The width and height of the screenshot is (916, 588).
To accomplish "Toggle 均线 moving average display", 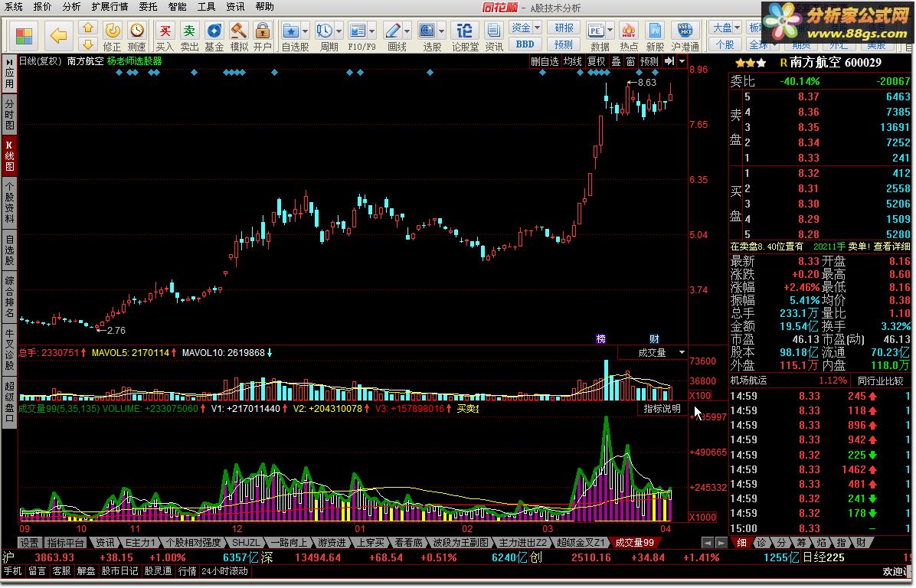I will point(573,61).
